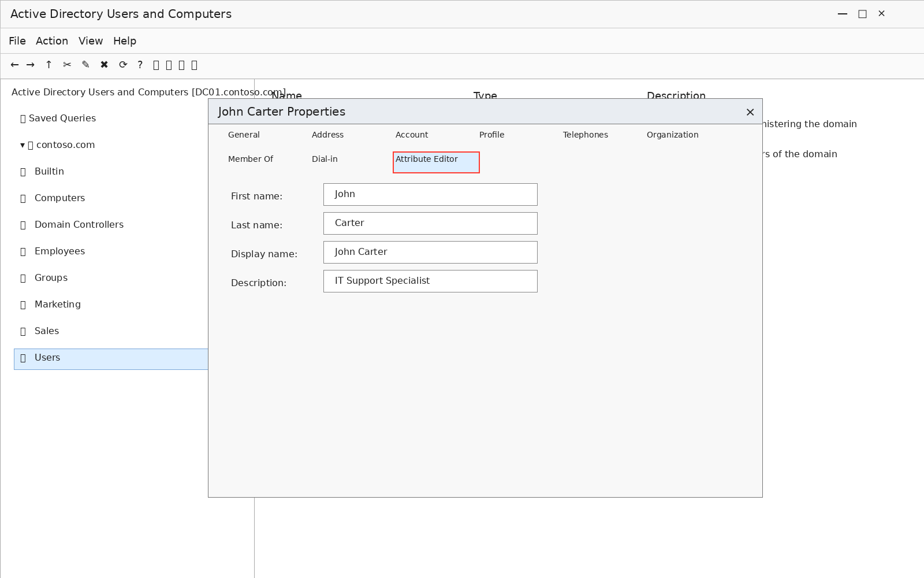Click the Back arrow toolbar icon
The width and height of the screenshot is (924, 578).
[14, 65]
